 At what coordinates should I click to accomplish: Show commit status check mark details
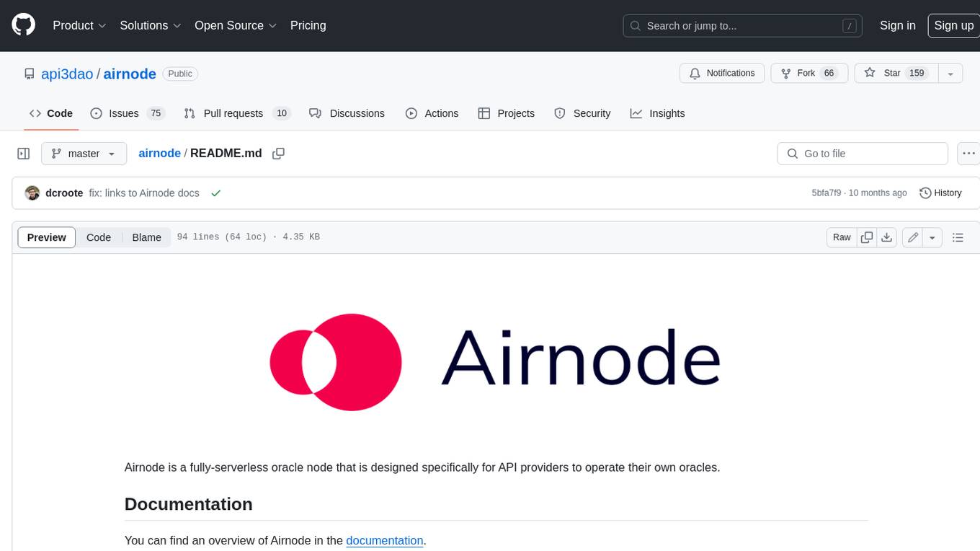(x=215, y=193)
